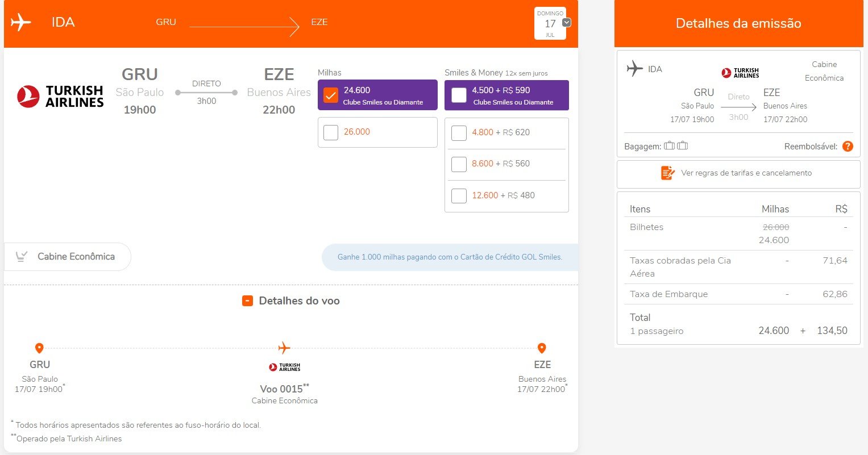
Task: Click the Domingo 17 Jul date box
Action: tap(550, 23)
